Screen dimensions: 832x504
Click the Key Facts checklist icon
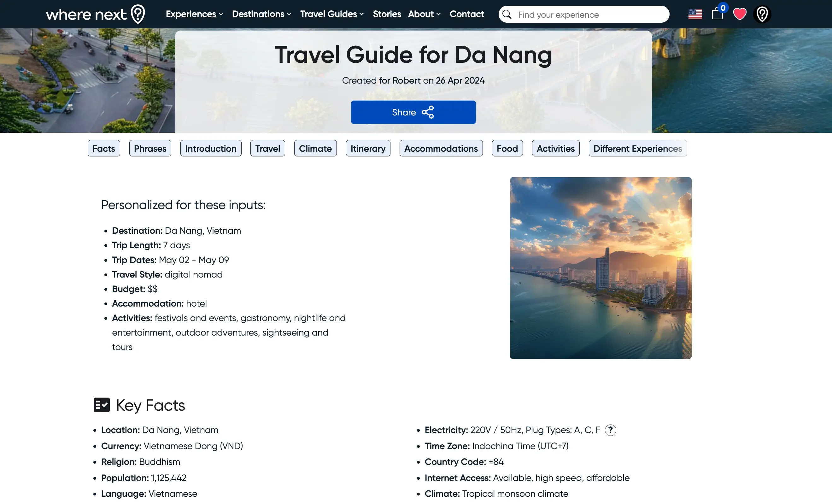(x=101, y=405)
